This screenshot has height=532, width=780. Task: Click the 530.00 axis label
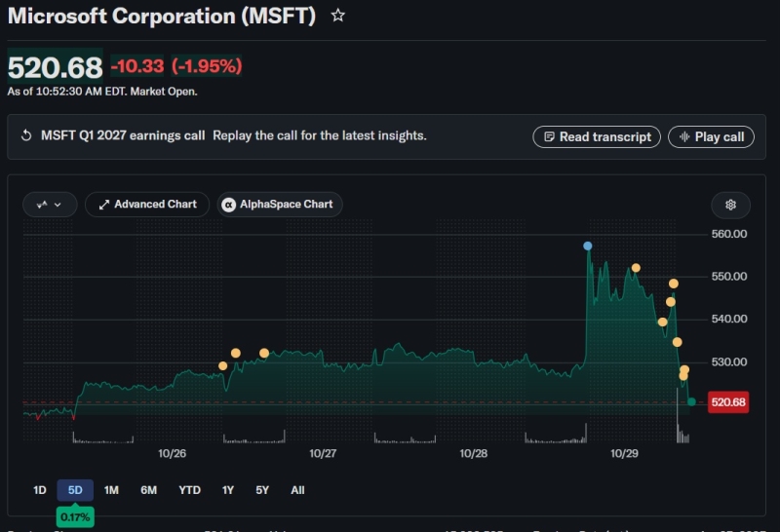pos(729,361)
